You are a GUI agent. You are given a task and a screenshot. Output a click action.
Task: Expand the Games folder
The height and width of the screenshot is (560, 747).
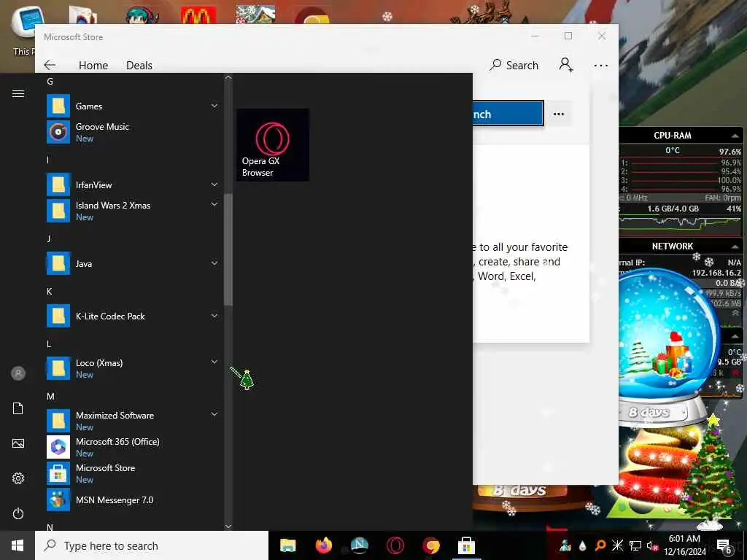pos(214,106)
